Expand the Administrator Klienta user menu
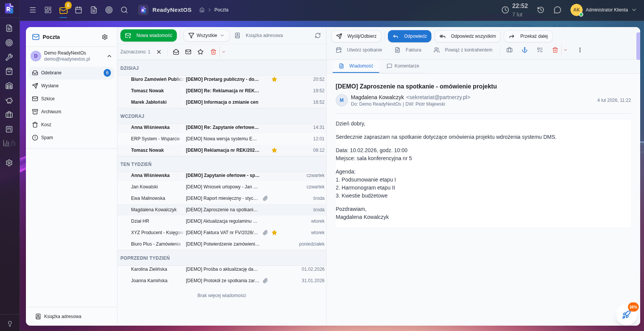The height and width of the screenshot is (331, 644). tap(634, 10)
